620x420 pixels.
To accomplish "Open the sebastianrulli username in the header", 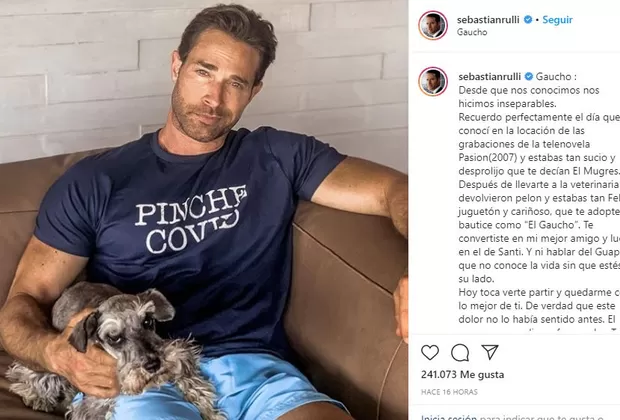I will pos(488,19).
